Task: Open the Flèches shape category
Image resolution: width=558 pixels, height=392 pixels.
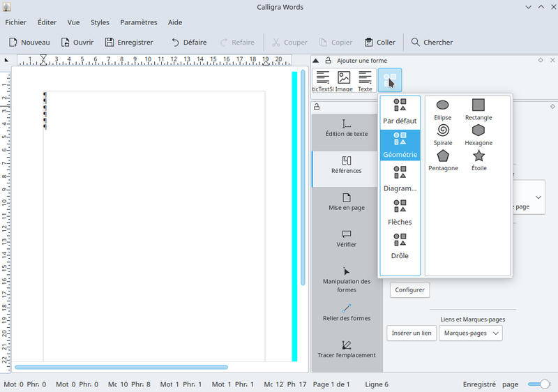Action: click(400, 213)
